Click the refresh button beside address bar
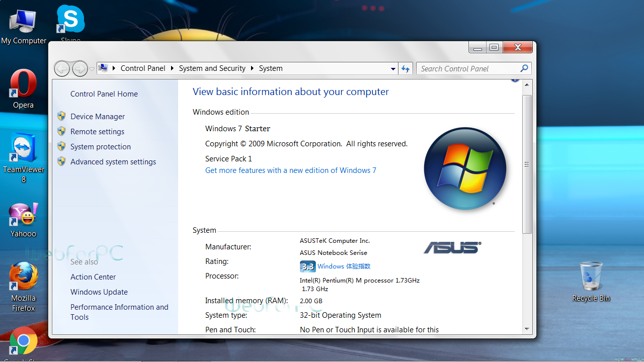This screenshot has width=644, height=362. coord(406,68)
